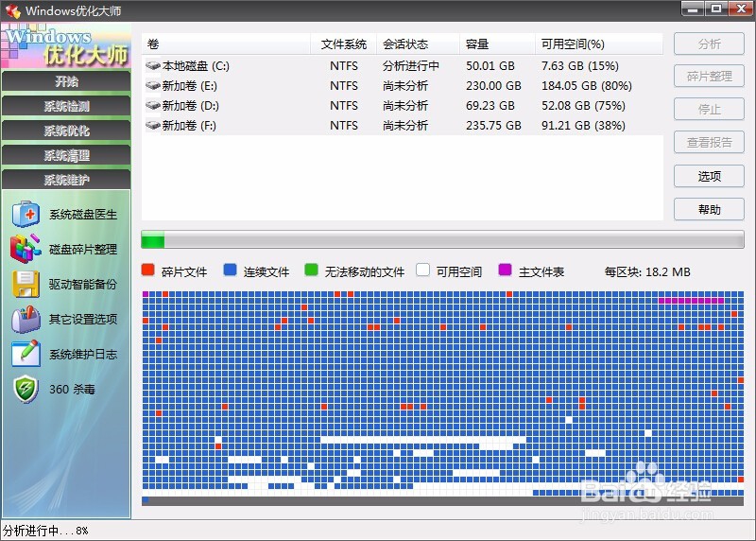The height and width of the screenshot is (541, 756).
Task: Click the drive icon for 新加卷 (F:)
Action: 153,126
